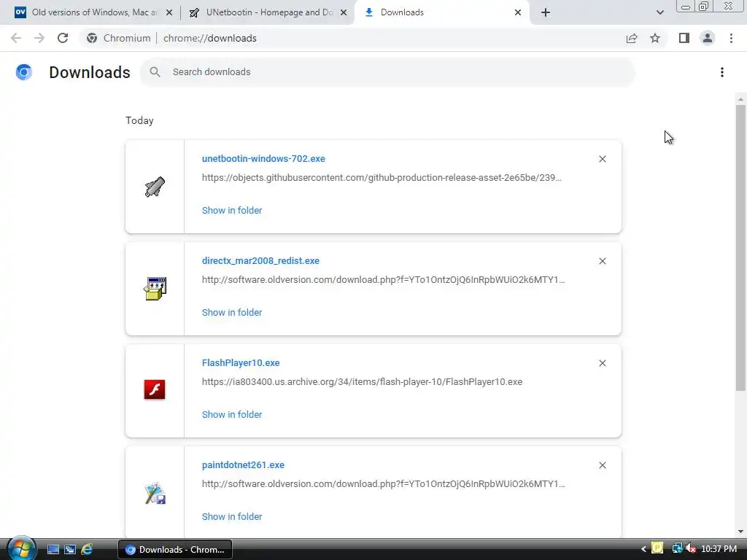This screenshot has height=560, width=747.
Task: Open directx_mar2008_redist.exe file link
Action: click(260, 260)
